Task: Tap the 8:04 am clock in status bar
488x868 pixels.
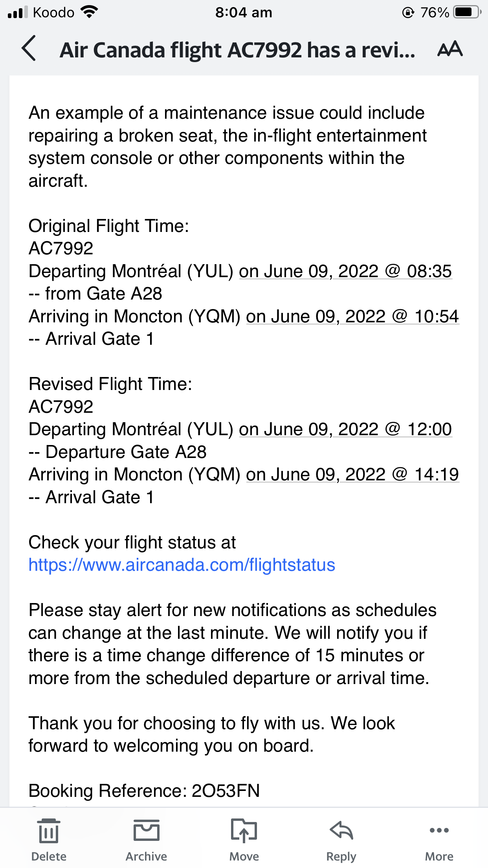Action: (244, 13)
